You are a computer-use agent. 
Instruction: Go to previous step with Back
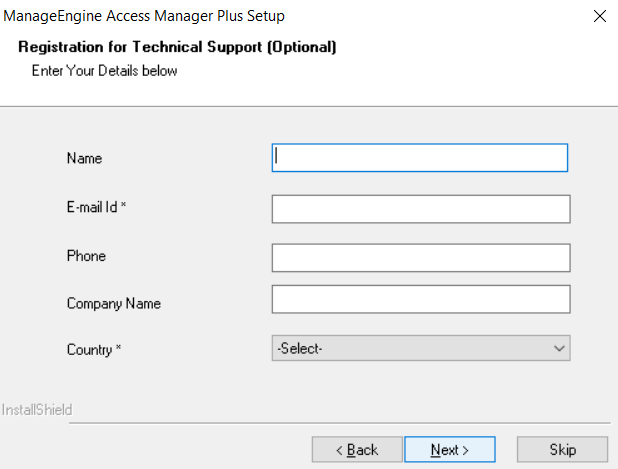tap(357, 450)
